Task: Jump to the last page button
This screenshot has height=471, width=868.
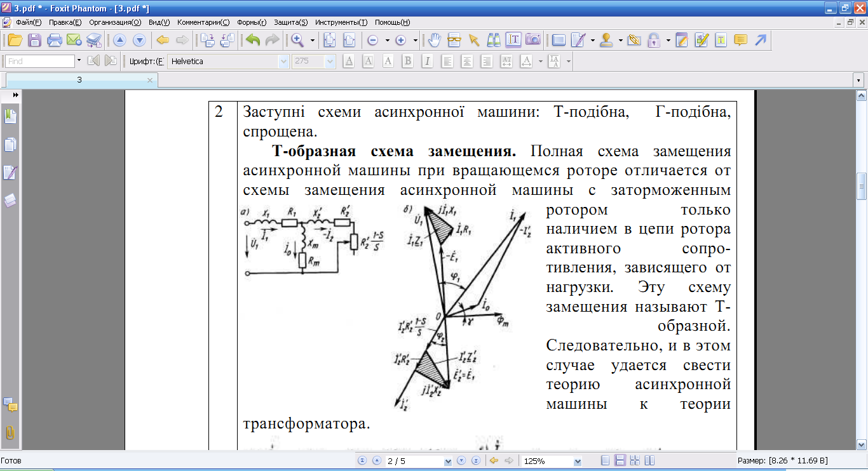Action: coord(475,461)
